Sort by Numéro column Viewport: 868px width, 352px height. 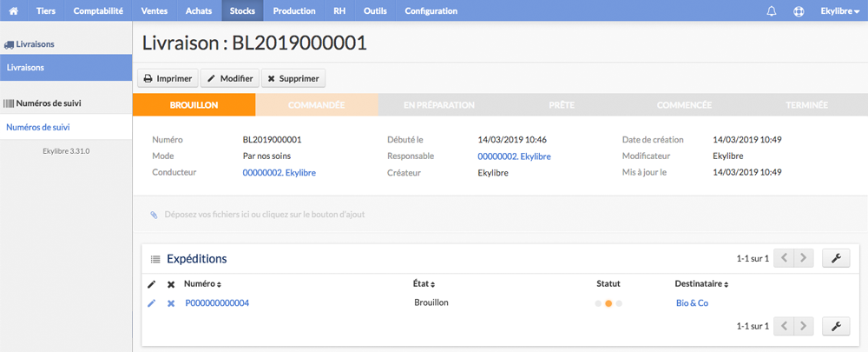coord(202,284)
